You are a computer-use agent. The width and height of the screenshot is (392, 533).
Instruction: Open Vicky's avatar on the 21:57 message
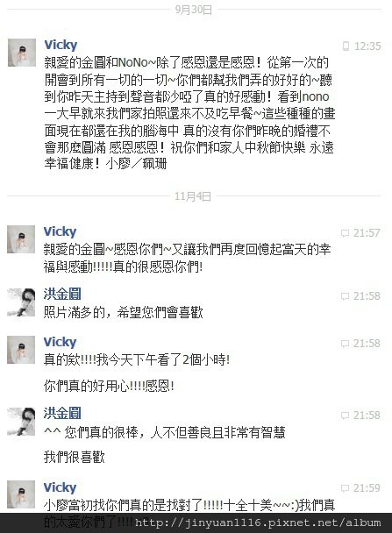tap(21, 239)
